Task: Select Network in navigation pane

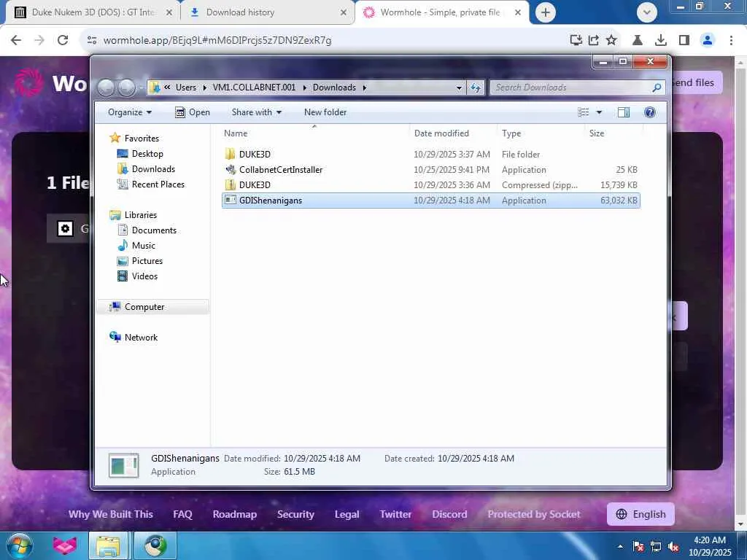Action: pyautogui.click(x=141, y=338)
